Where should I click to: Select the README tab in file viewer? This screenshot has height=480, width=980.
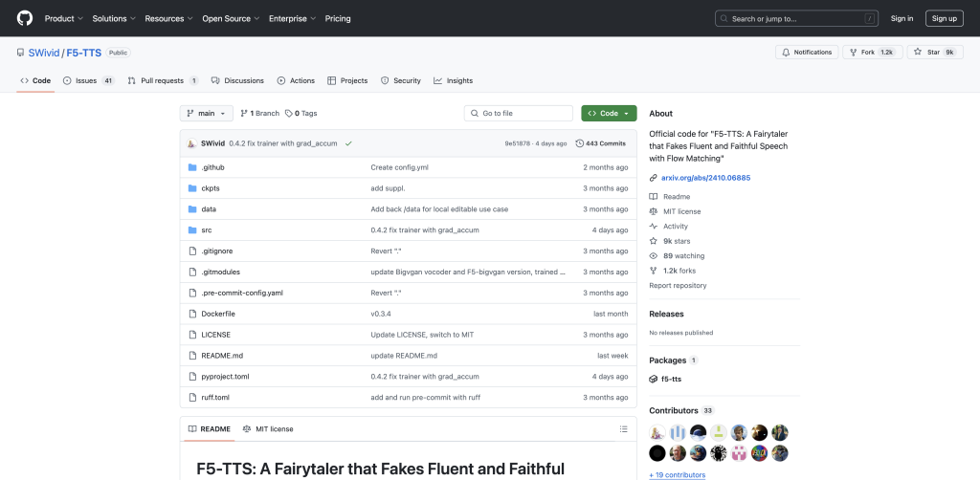click(x=210, y=429)
